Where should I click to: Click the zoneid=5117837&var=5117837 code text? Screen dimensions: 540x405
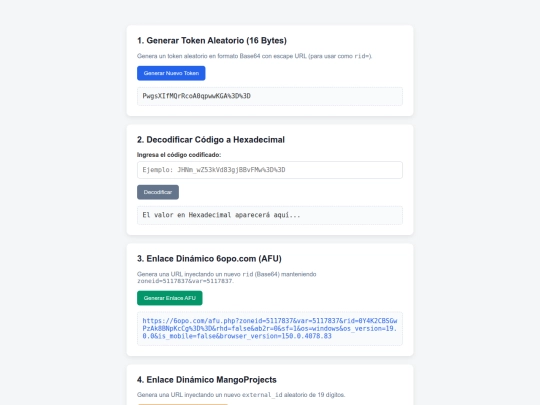pos(185,281)
